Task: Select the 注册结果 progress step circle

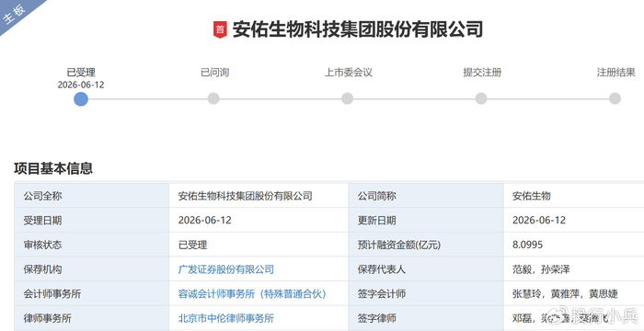Action: 615,98
